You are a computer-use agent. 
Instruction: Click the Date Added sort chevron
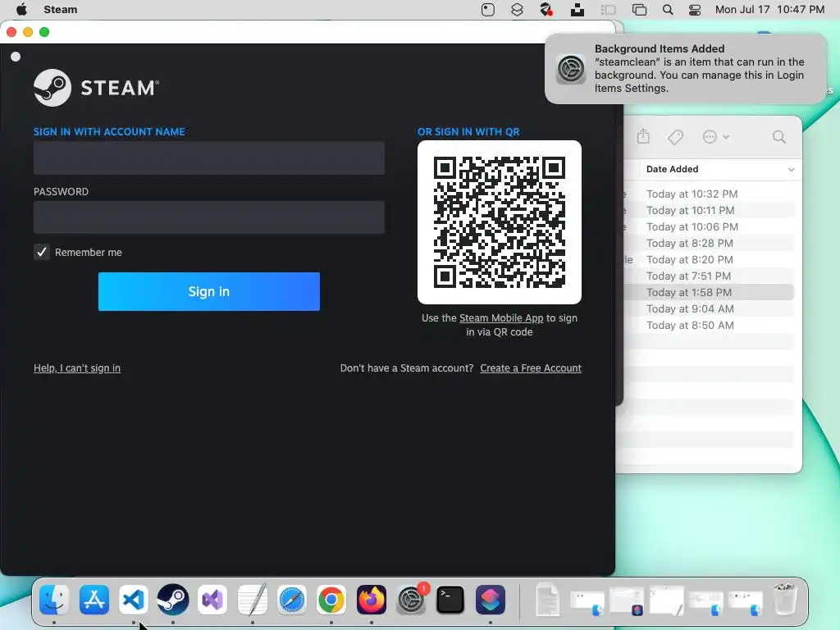tap(791, 169)
